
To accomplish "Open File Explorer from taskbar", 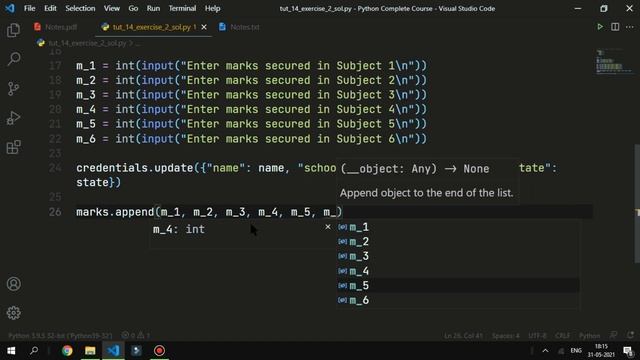I will click(x=90, y=351).
